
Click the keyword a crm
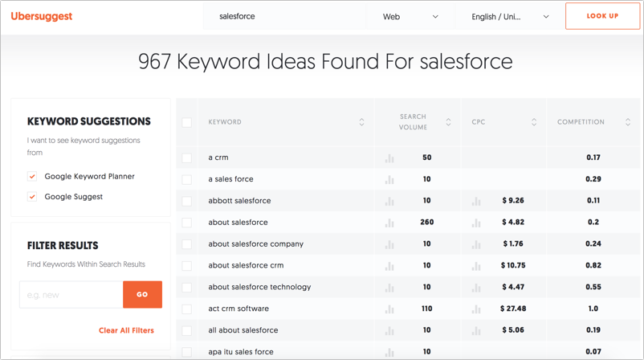(218, 157)
